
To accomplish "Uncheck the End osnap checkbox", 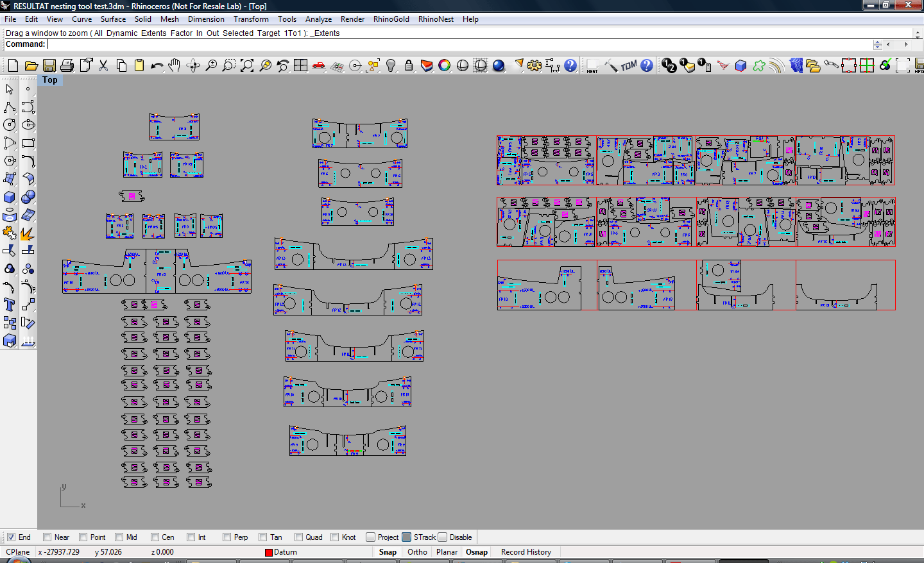I will pyautogui.click(x=11, y=537).
